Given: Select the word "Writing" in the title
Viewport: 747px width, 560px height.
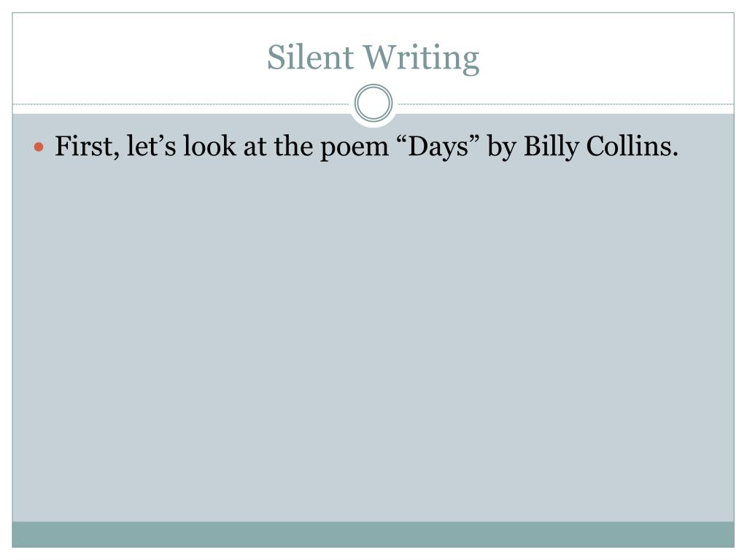Looking at the screenshot, I should pyautogui.click(x=422, y=58).
